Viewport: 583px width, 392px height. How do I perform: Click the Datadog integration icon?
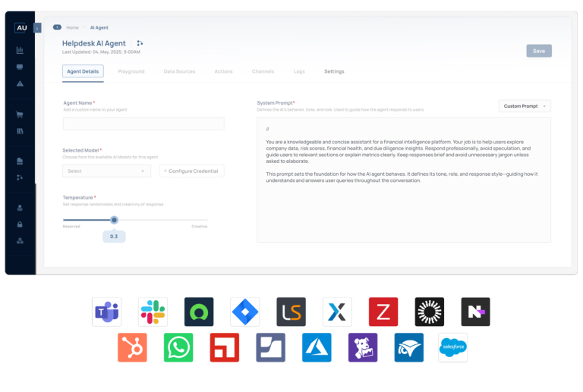pyautogui.click(x=363, y=347)
